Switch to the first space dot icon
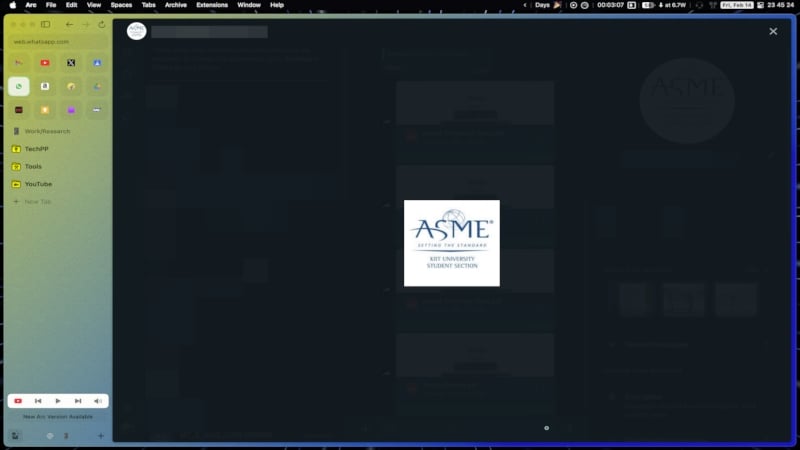800x450 pixels. point(50,436)
